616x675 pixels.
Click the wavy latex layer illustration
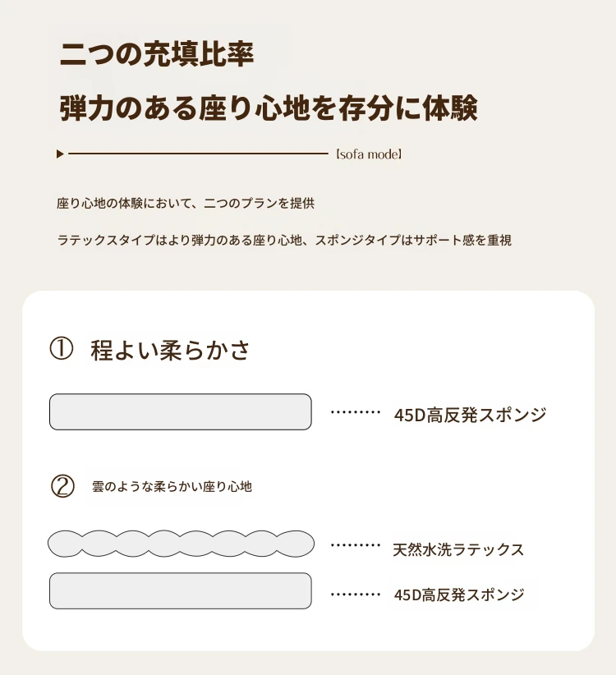coord(181,544)
